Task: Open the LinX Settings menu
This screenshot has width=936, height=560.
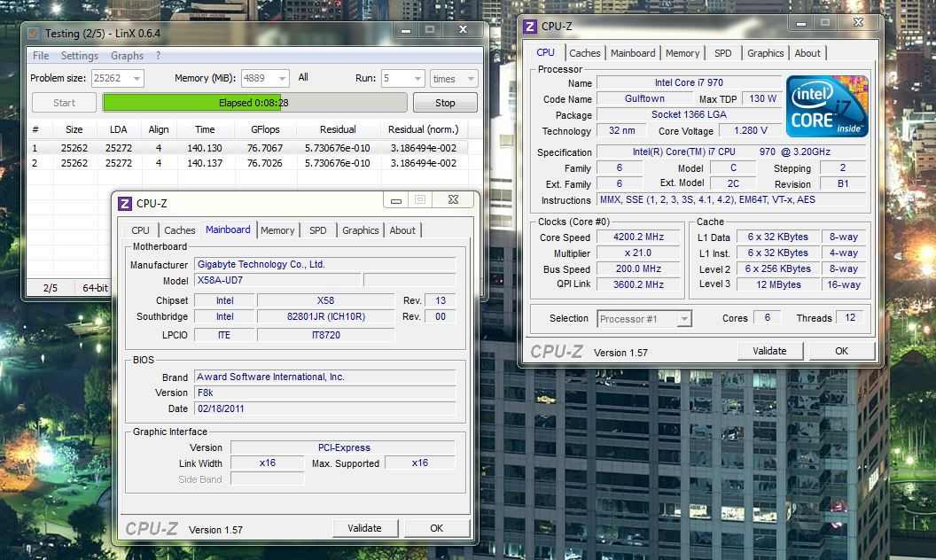Action: (80, 56)
